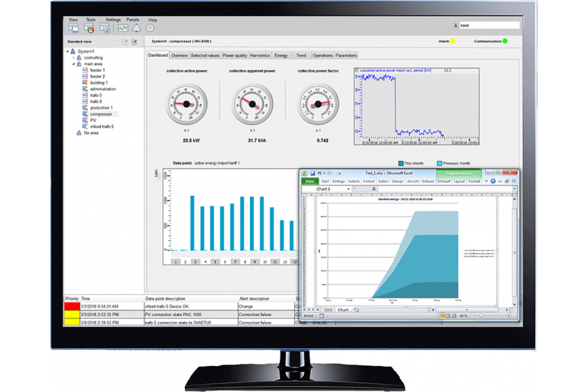This screenshot has width=588, height=392.
Task: Click the alarm bell toolbar icon
Action: tap(136, 28)
